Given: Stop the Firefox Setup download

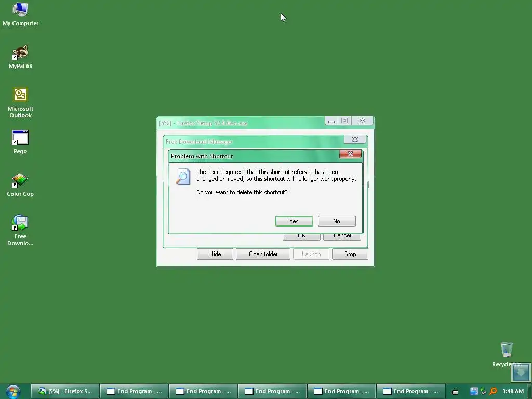Looking at the screenshot, I should click(350, 254).
